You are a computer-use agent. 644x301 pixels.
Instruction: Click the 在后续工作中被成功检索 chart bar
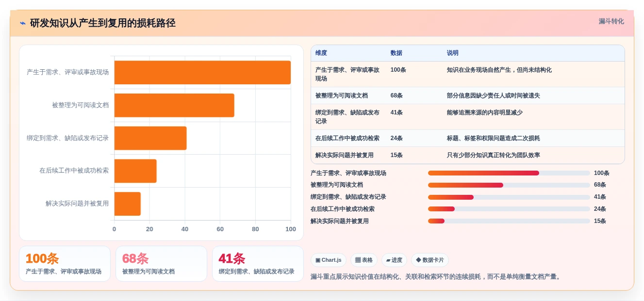pos(135,171)
